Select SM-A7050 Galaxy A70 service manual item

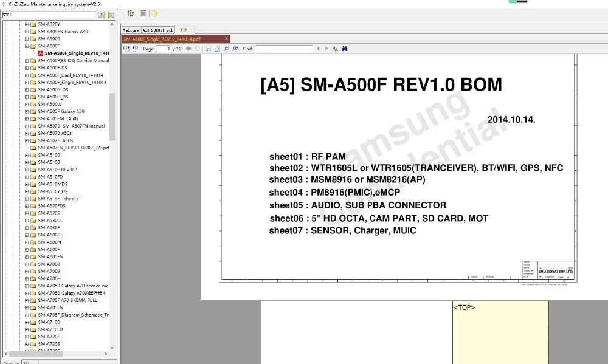(x=74, y=286)
